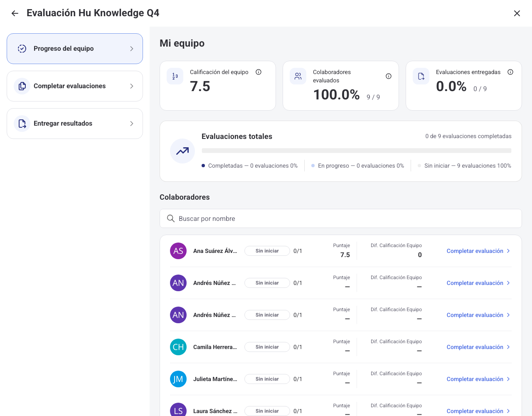Screen dimensions: 532x416
Task: Show info for Evaluaciones entregadas
Action: pos(510,72)
